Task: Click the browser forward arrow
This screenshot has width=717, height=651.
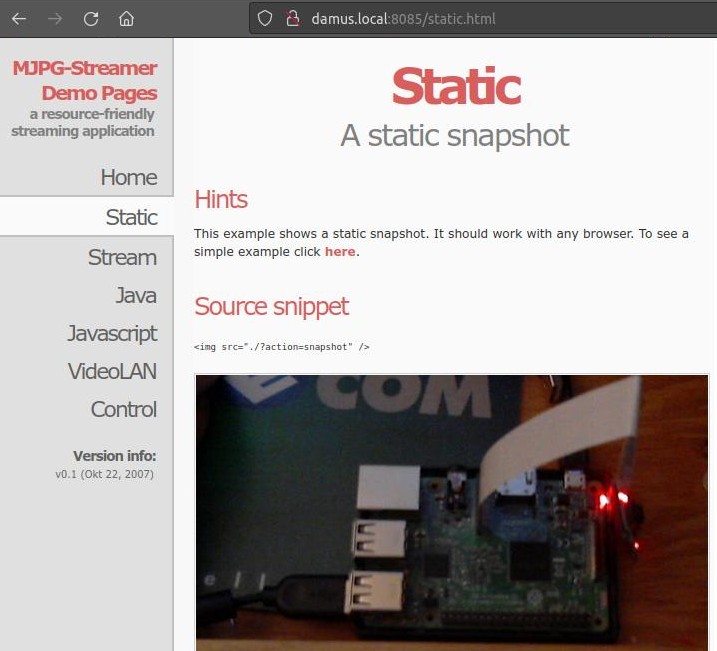Action: (55, 18)
